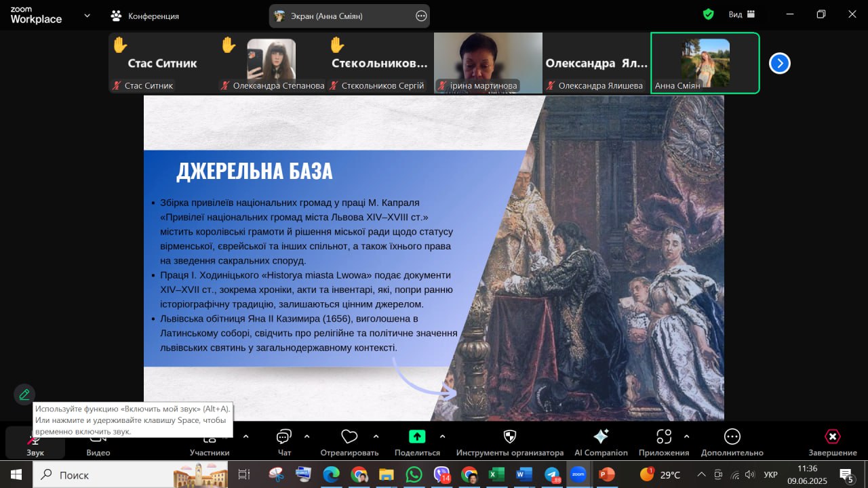Unmute microphone with the Звук button
The width and height of the screenshot is (868, 488).
tap(35, 443)
